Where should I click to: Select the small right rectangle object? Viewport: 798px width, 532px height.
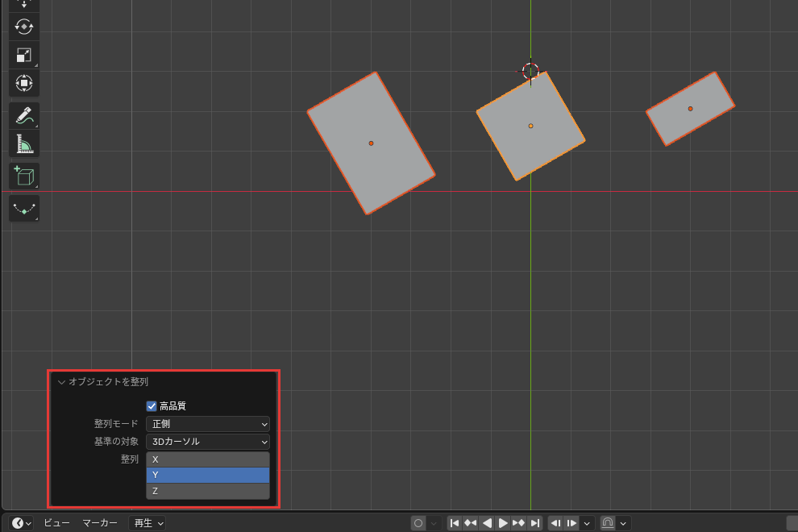coord(690,109)
